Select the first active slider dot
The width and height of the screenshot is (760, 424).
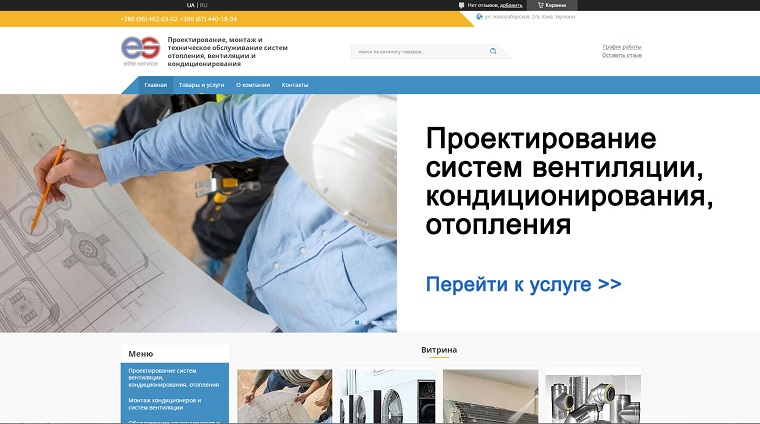[x=357, y=322]
